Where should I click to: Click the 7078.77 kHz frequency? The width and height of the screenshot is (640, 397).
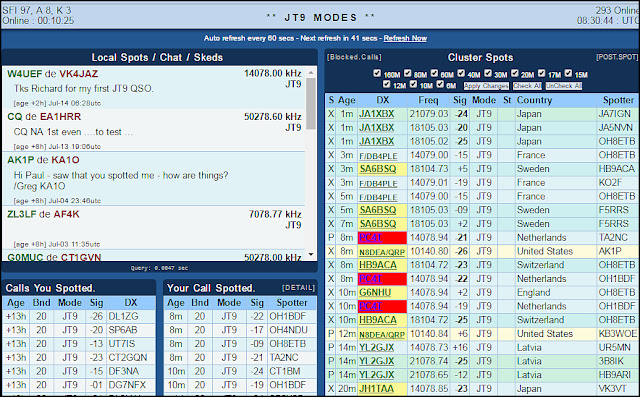point(275,214)
